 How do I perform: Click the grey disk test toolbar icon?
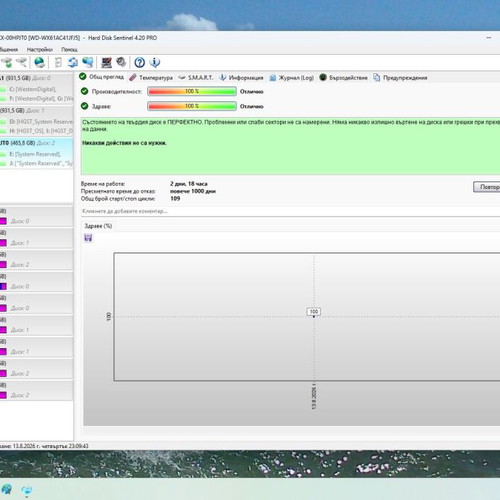pos(121,62)
